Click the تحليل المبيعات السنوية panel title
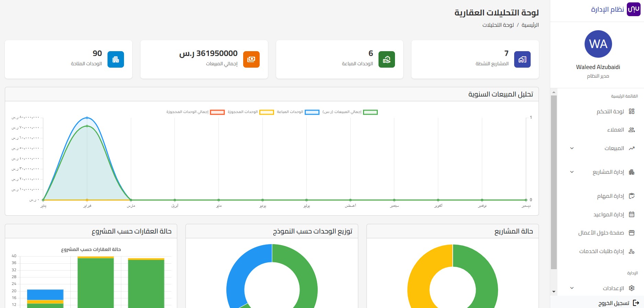644x308 pixels. [x=501, y=94]
